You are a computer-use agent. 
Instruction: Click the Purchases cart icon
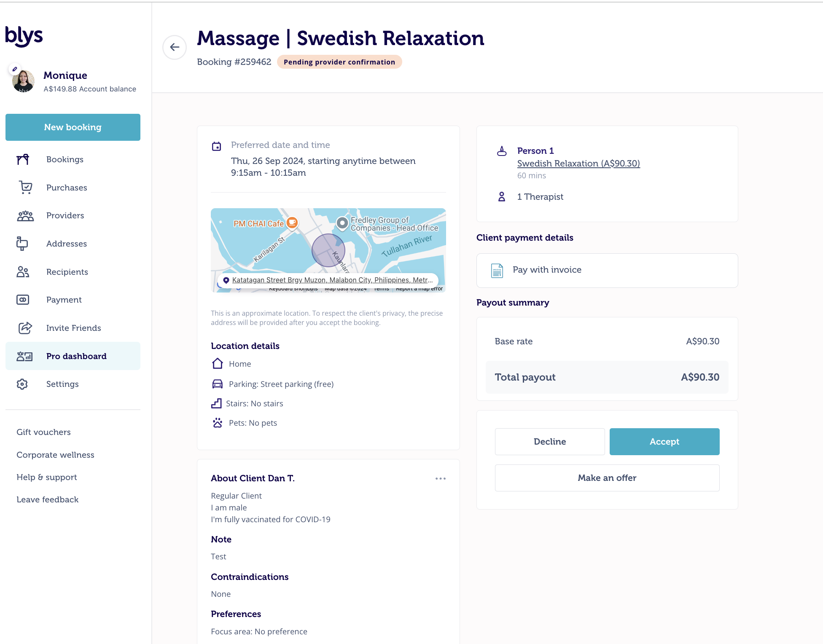point(25,187)
